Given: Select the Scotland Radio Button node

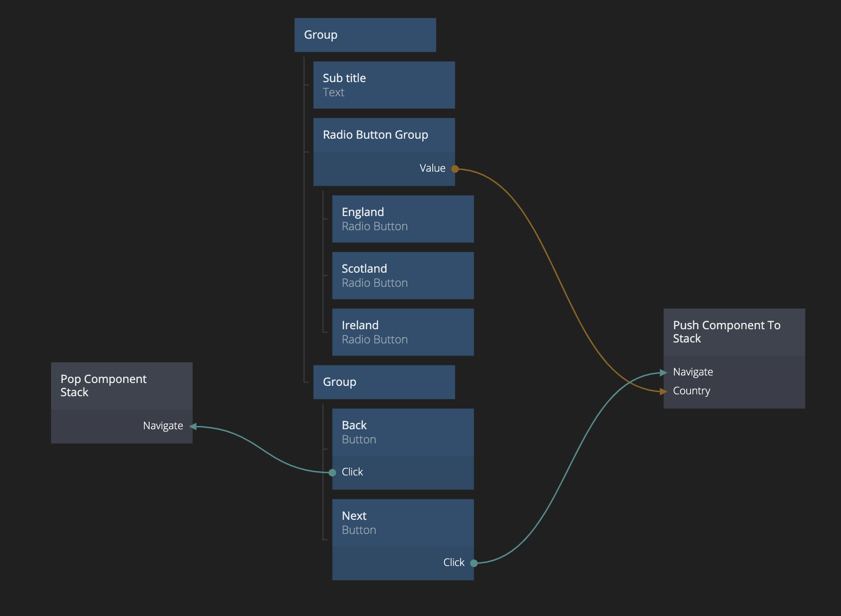Looking at the screenshot, I should (403, 275).
